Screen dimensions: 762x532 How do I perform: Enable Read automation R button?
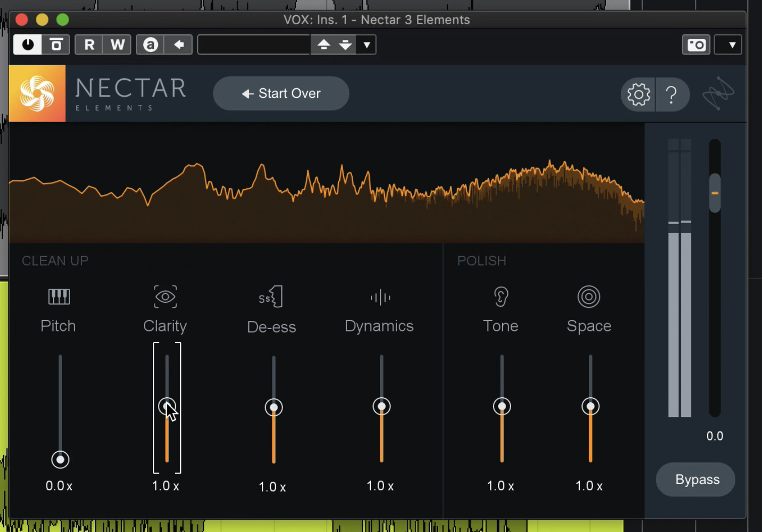(x=89, y=44)
